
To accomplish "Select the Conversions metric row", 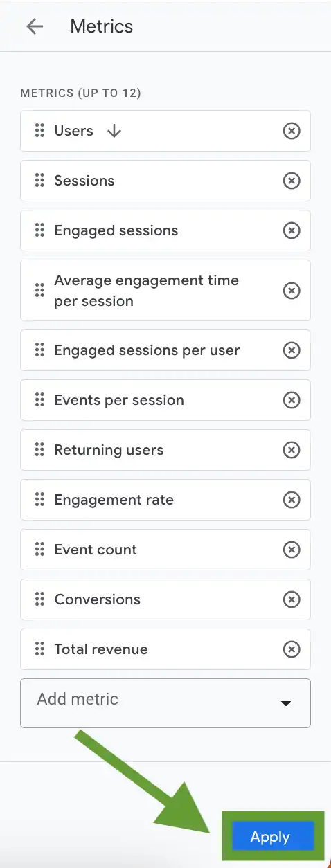I will point(165,599).
